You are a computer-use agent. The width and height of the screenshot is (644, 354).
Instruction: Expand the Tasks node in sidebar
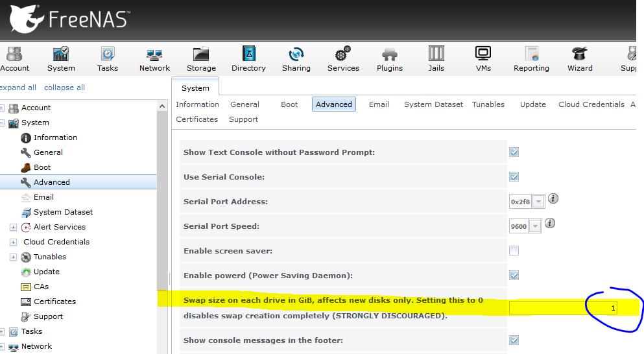(x=2, y=331)
